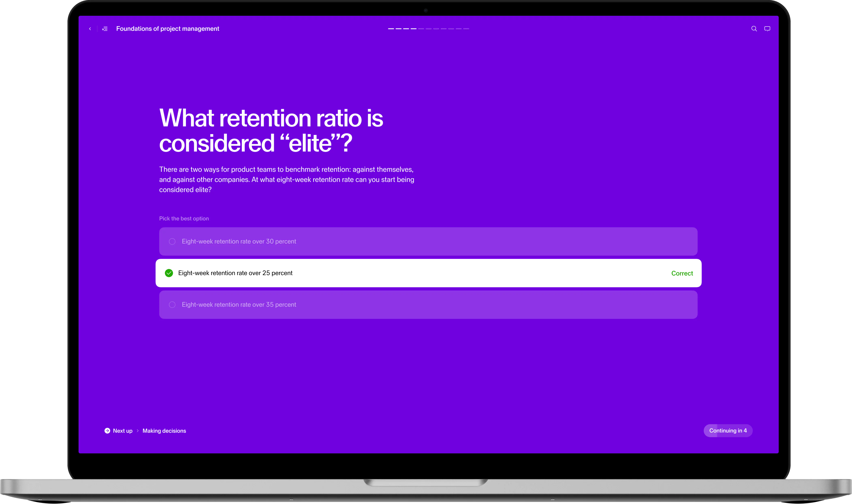Click the first unfilled progress segment
The height and width of the screenshot is (504, 852).
coord(421,29)
